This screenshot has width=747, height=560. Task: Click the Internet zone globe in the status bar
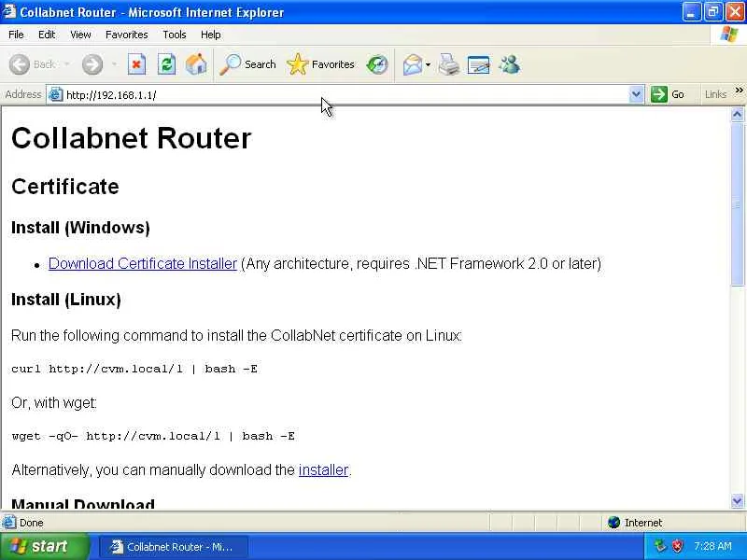(614, 523)
